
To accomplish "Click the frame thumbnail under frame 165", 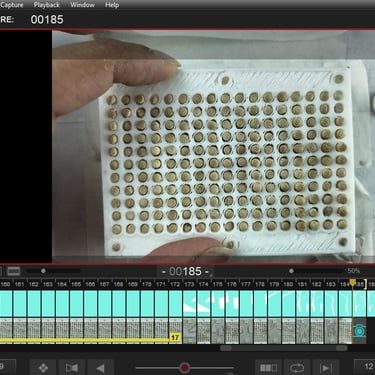I will (76, 331).
